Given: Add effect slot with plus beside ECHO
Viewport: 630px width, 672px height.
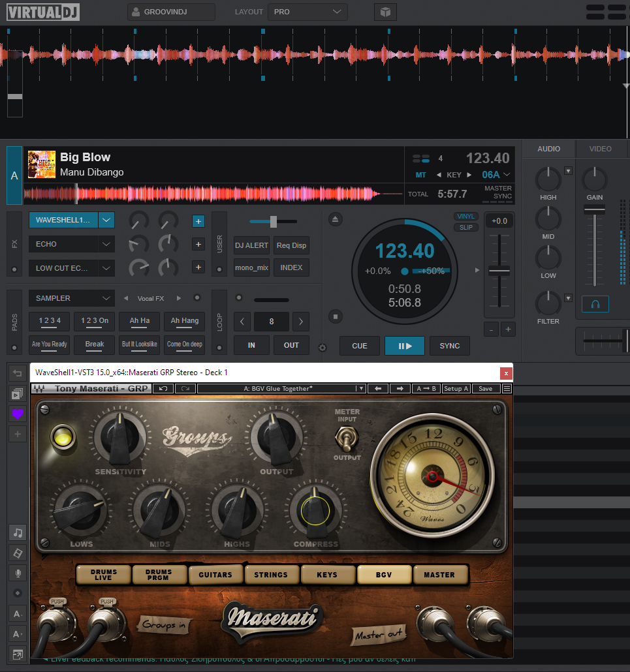Looking at the screenshot, I should (x=198, y=244).
